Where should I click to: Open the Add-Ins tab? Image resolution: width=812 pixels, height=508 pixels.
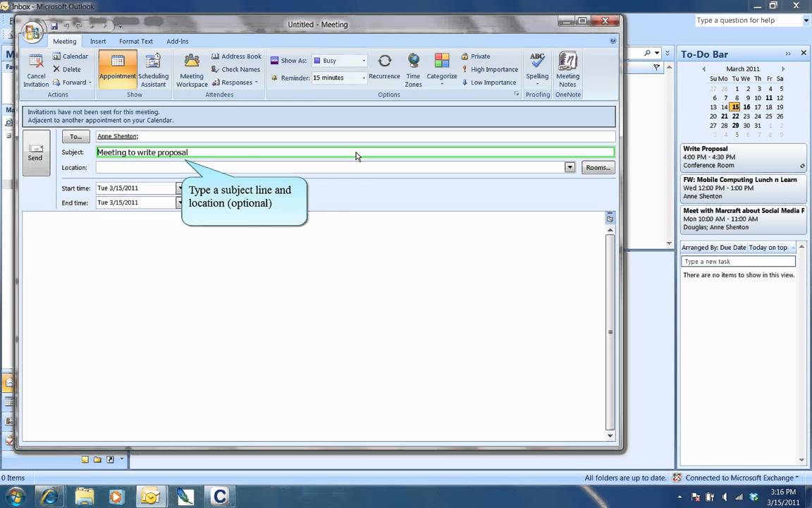click(178, 42)
